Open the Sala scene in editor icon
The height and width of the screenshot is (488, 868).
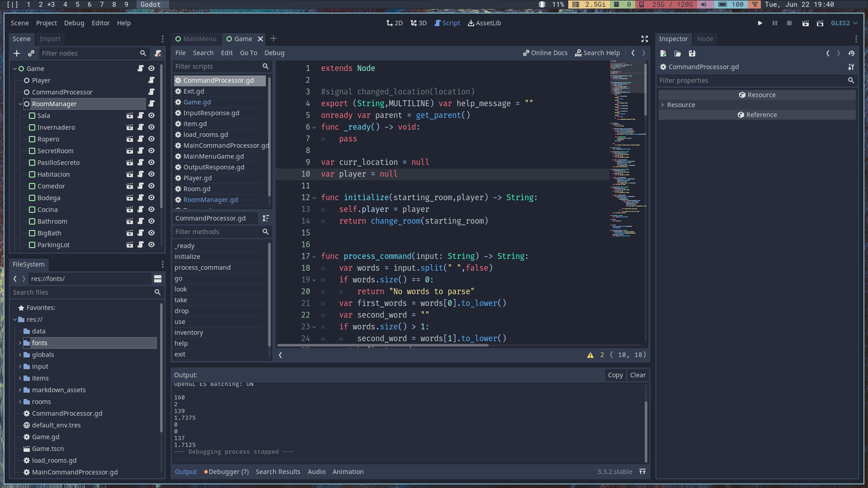(130, 116)
